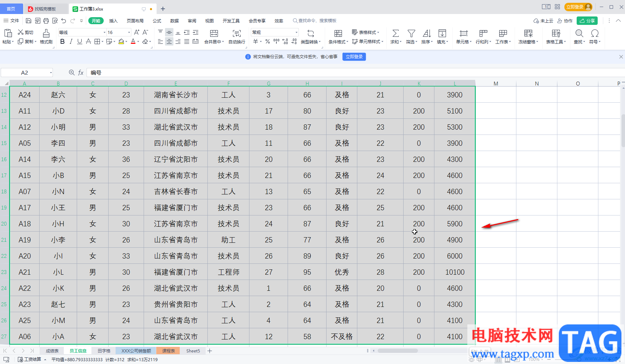Image resolution: width=625 pixels, height=364 pixels.
Task: Increase font size with A+ icon
Action: click(137, 32)
